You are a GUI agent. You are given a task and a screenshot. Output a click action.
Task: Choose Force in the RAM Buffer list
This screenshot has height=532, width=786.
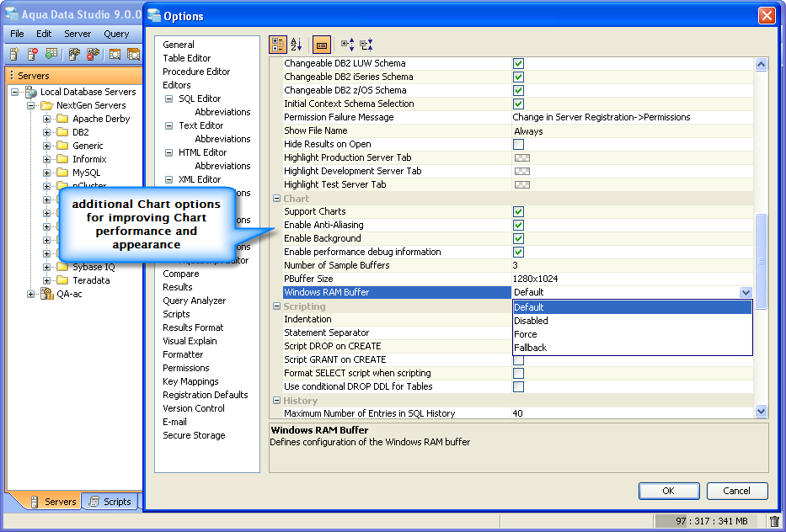point(632,334)
